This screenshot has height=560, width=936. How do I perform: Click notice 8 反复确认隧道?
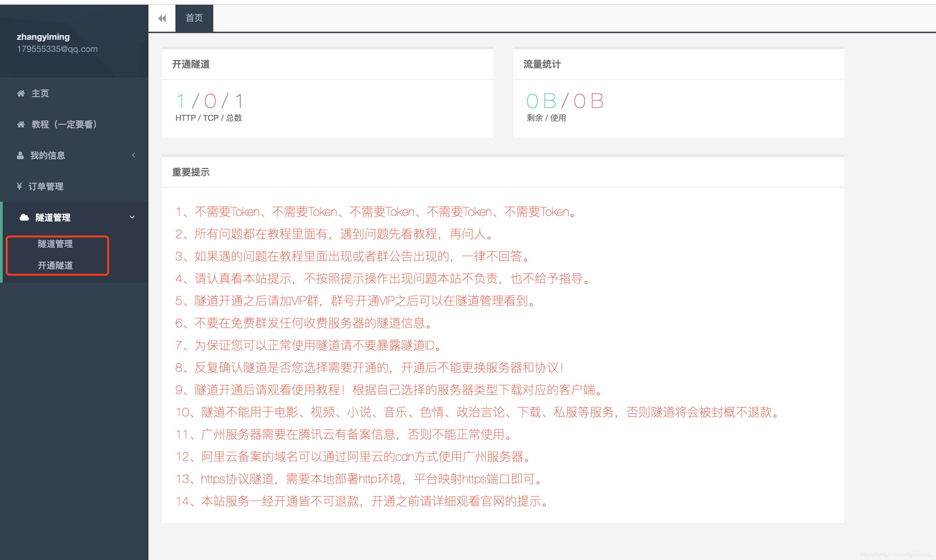click(370, 368)
